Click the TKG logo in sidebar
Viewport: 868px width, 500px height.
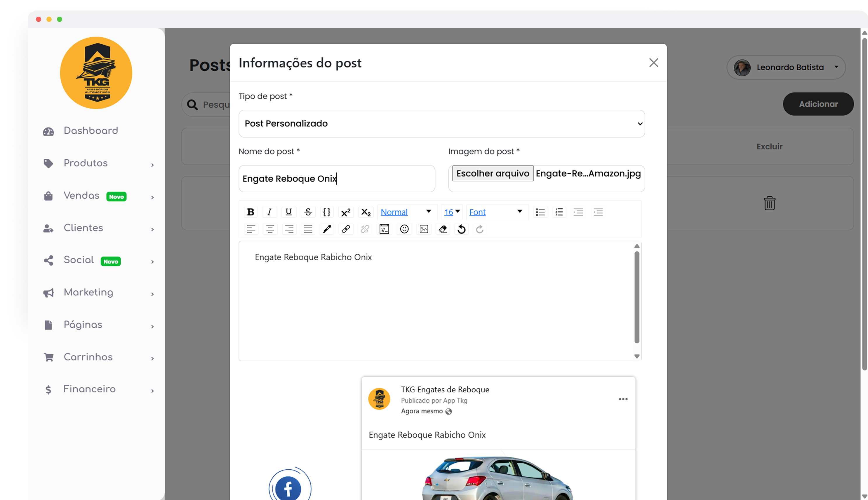(x=96, y=73)
